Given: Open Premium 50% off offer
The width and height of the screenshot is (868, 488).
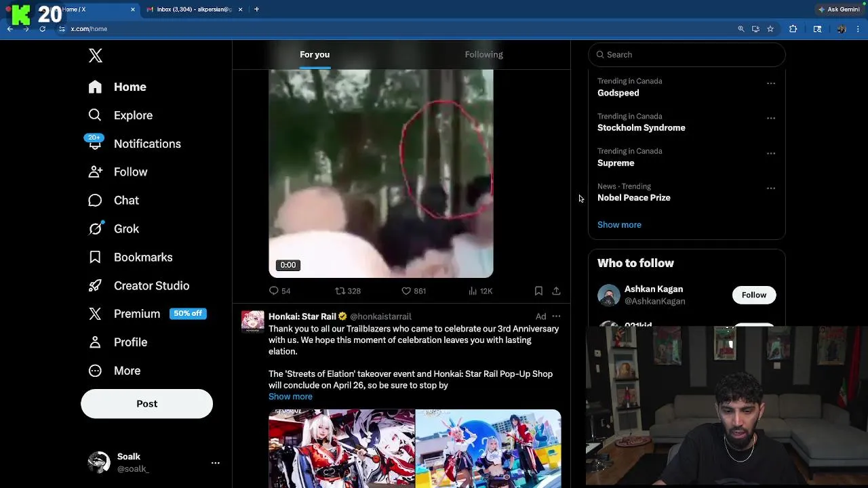Looking at the screenshot, I should click(x=146, y=314).
